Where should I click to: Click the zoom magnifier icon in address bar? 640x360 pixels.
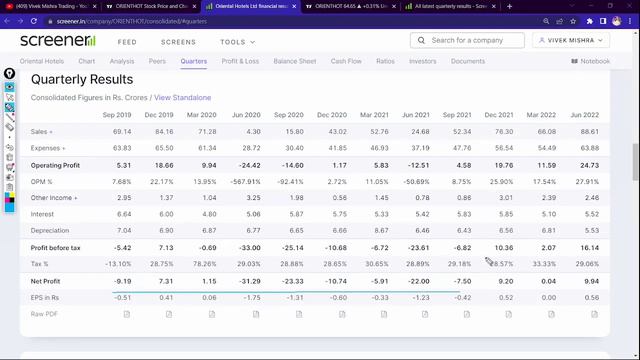[x=546, y=21]
